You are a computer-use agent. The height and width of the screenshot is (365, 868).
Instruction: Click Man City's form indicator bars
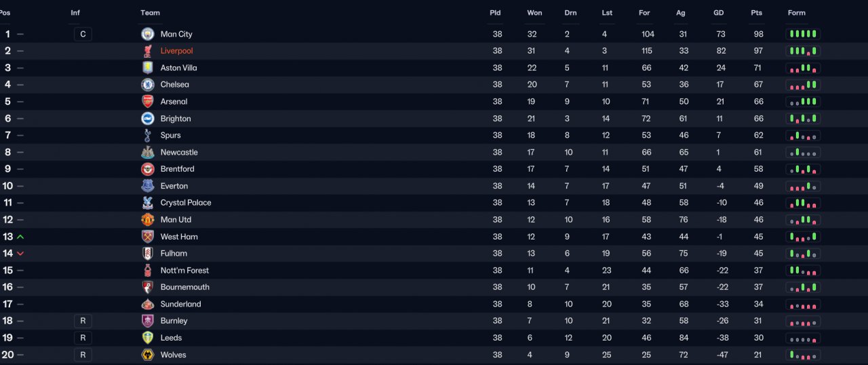804,34
